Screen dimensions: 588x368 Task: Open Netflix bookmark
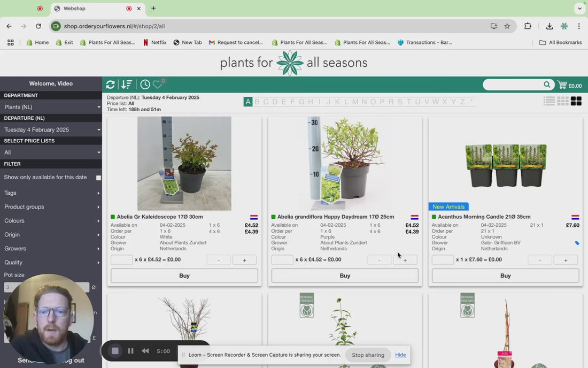click(x=155, y=43)
